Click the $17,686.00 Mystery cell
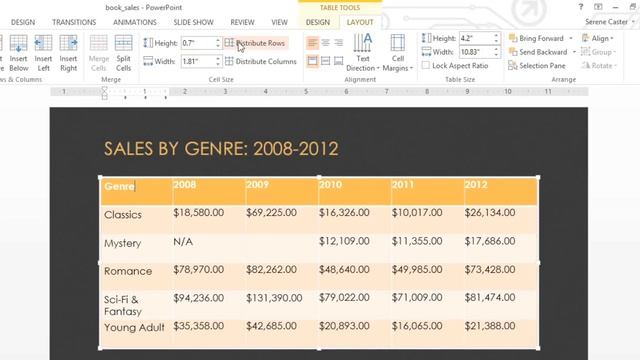640x360 pixels. (x=501, y=248)
